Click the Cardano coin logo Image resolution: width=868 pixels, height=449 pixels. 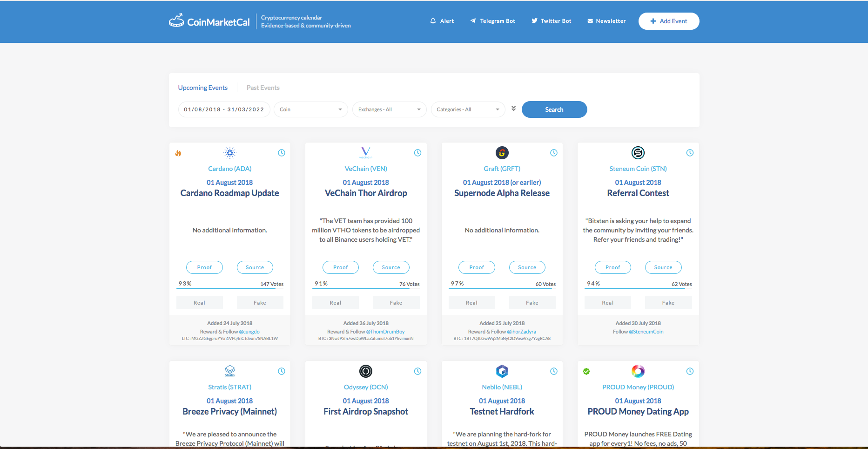tap(230, 153)
